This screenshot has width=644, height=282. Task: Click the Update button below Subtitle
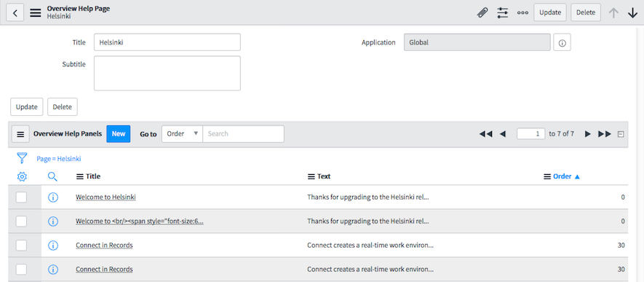pyautogui.click(x=27, y=107)
